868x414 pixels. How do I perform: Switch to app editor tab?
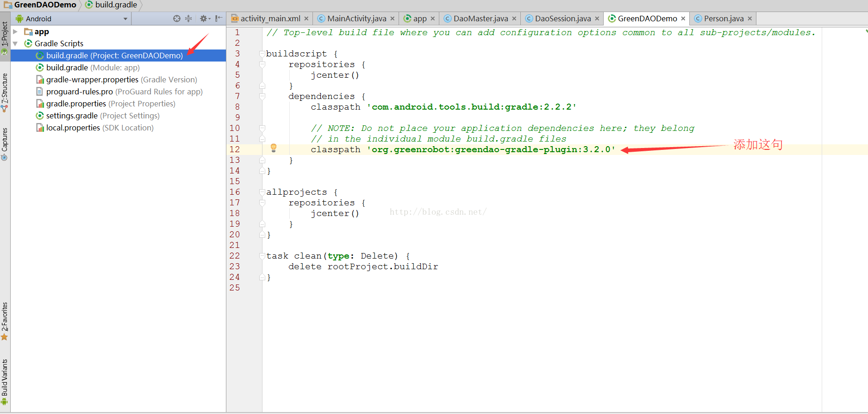point(420,19)
